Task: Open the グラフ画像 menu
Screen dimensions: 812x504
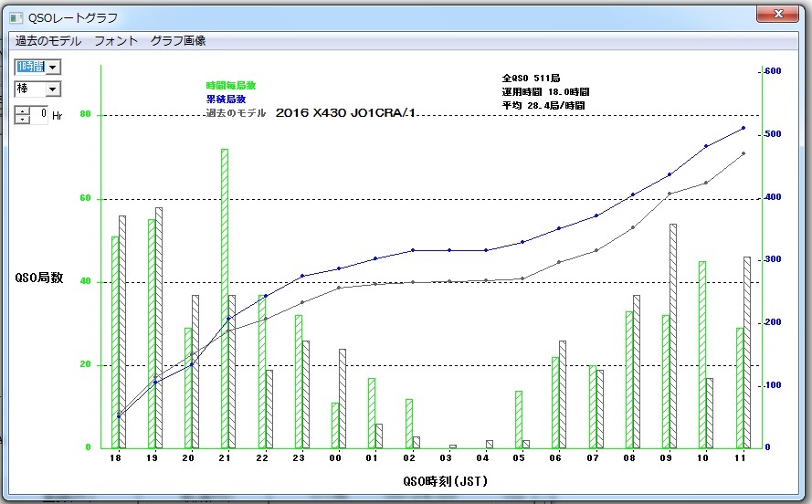Action: click(x=178, y=41)
